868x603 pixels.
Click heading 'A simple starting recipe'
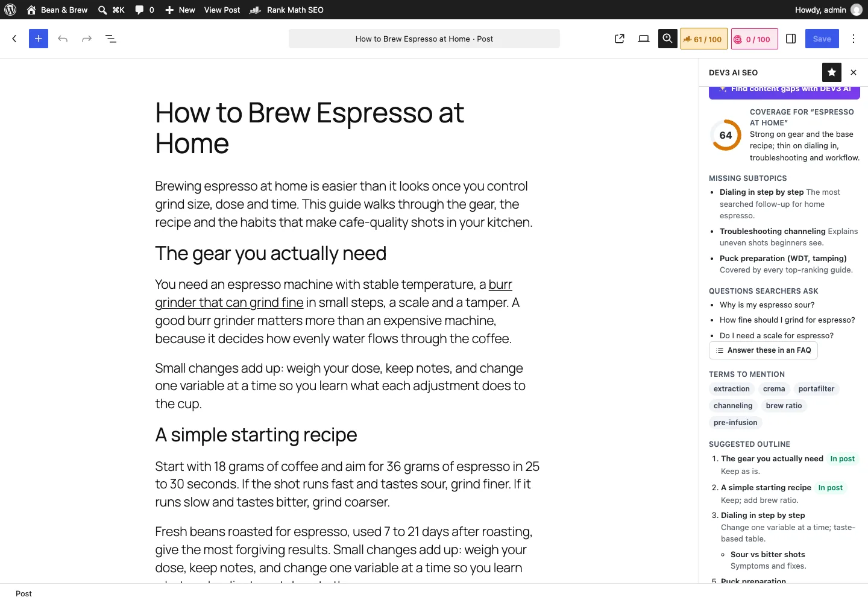point(256,435)
